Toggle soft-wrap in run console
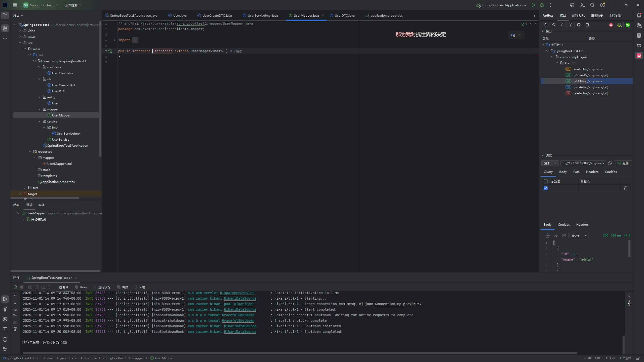644x362 pixels. click(15, 309)
